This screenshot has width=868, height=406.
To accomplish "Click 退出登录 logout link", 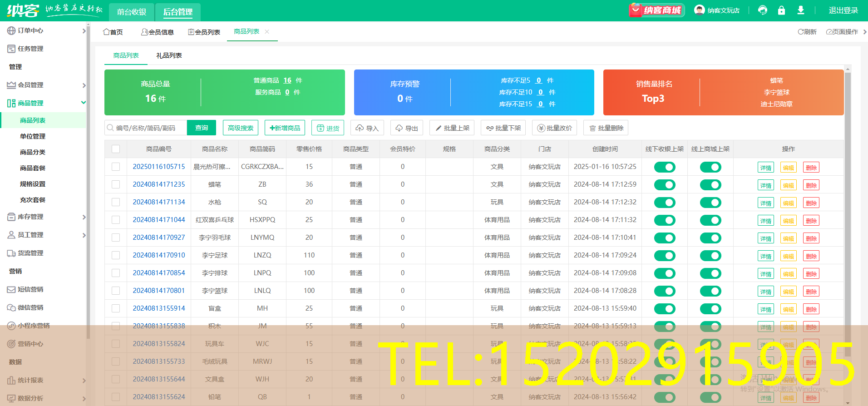I will pos(843,10).
